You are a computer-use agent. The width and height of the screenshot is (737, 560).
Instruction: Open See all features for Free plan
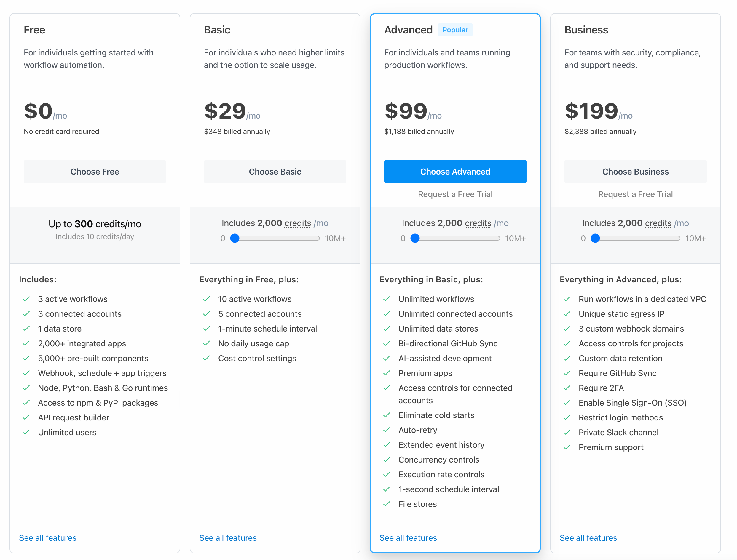pos(48,538)
